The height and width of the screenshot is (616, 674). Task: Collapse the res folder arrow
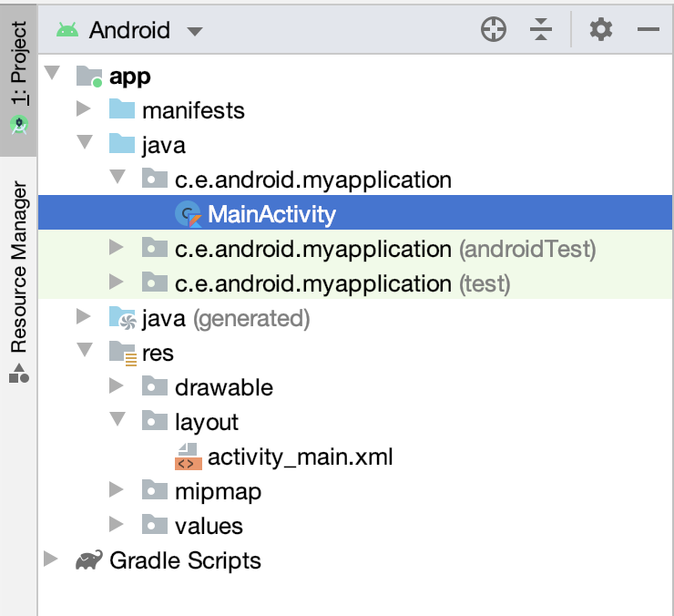85,350
